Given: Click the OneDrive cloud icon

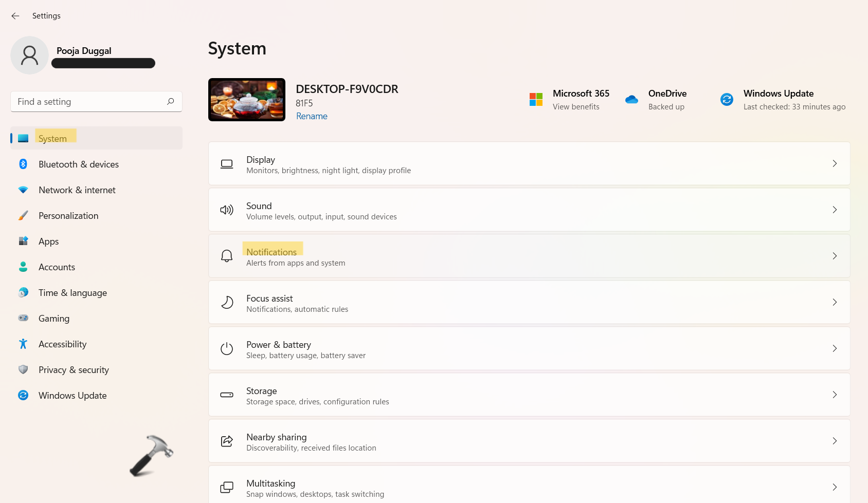Looking at the screenshot, I should pyautogui.click(x=631, y=99).
